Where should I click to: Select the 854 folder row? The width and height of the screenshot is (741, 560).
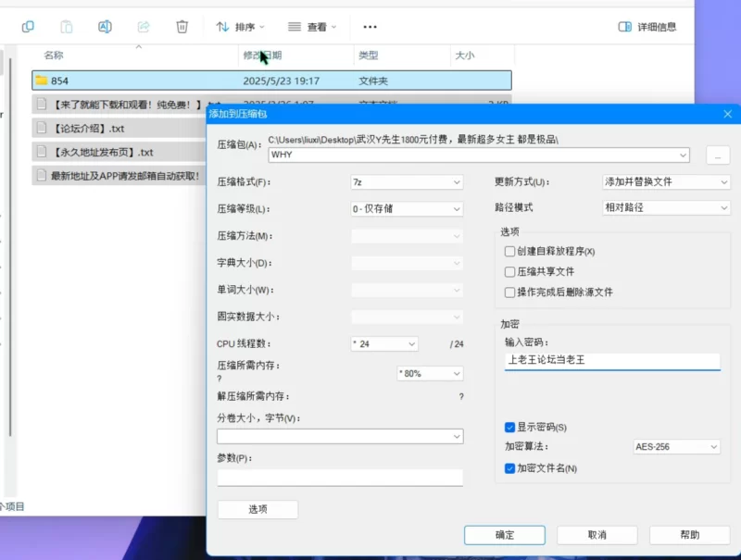(x=271, y=81)
